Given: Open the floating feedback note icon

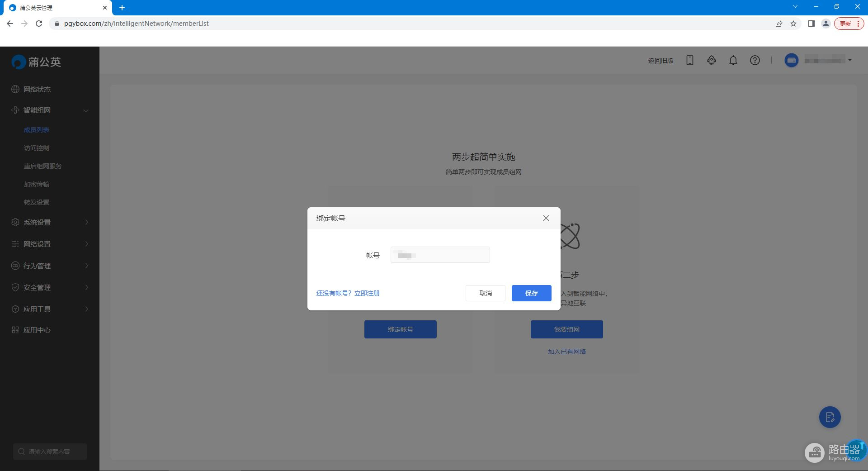Looking at the screenshot, I should [830, 417].
